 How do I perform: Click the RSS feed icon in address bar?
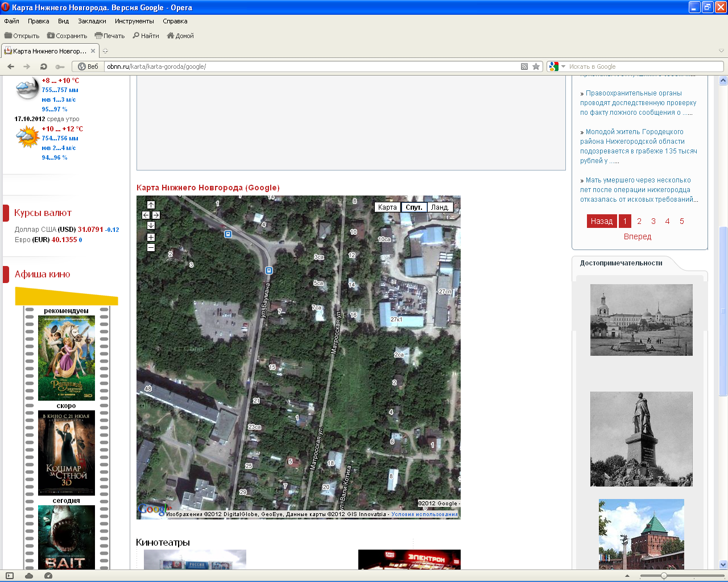pyautogui.click(x=524, y=66)
